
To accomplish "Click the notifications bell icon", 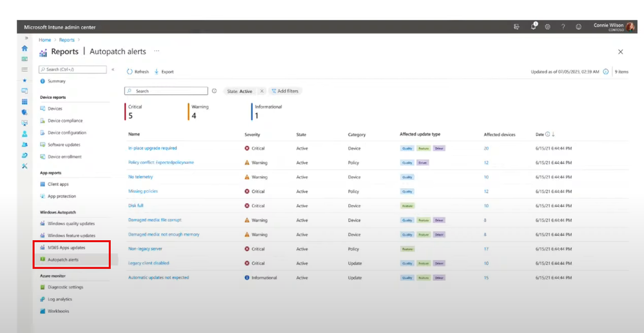I will click(x=534, y=26).
